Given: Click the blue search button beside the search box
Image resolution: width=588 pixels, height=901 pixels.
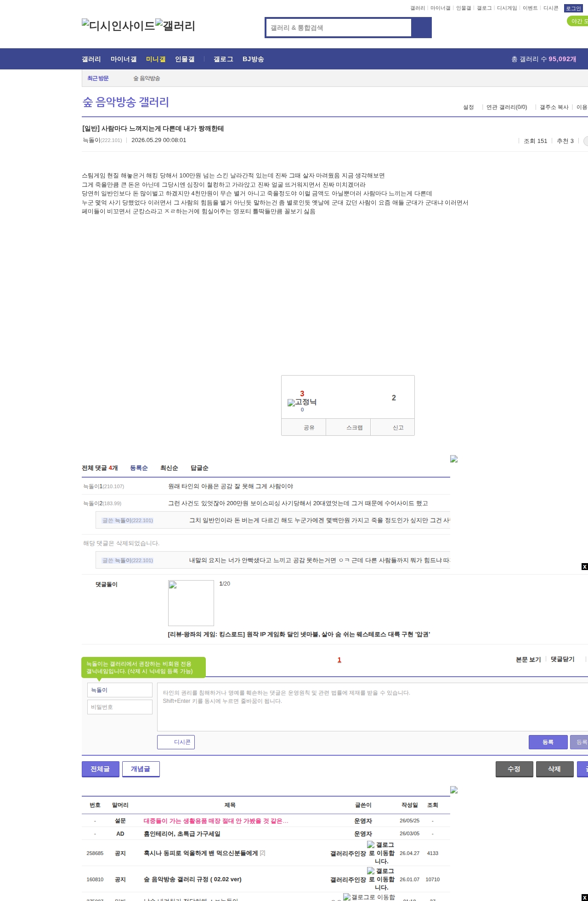Looking at the screenshot, I should (x=422, y=28).
